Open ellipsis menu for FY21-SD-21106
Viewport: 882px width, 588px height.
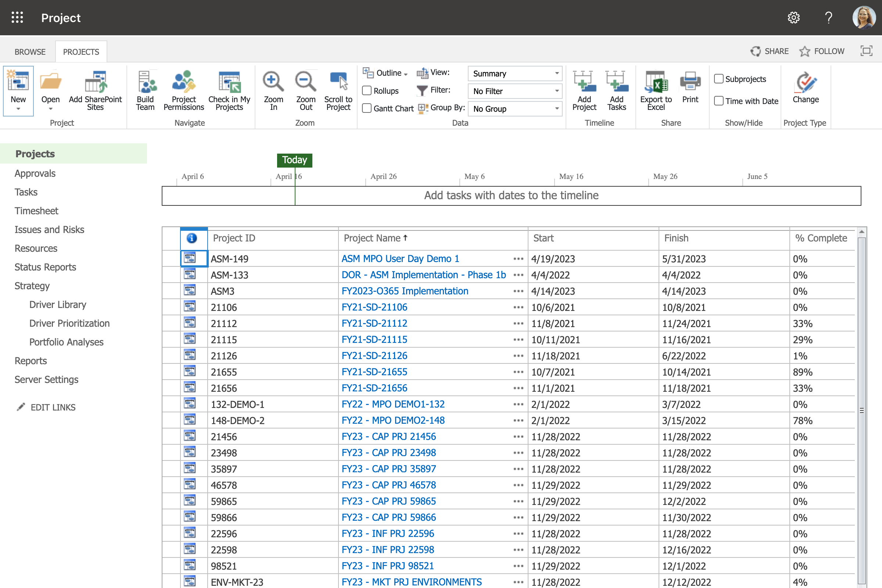(518, 307)
